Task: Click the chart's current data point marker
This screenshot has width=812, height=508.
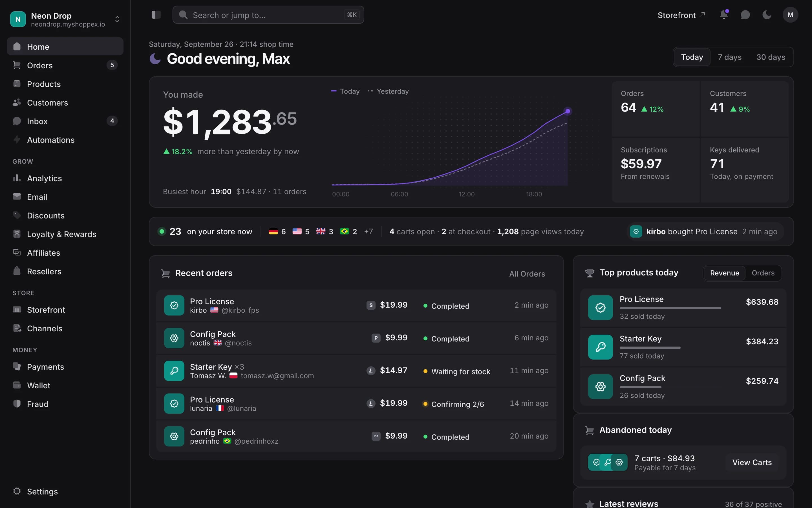Action: (x=567, y=111)
